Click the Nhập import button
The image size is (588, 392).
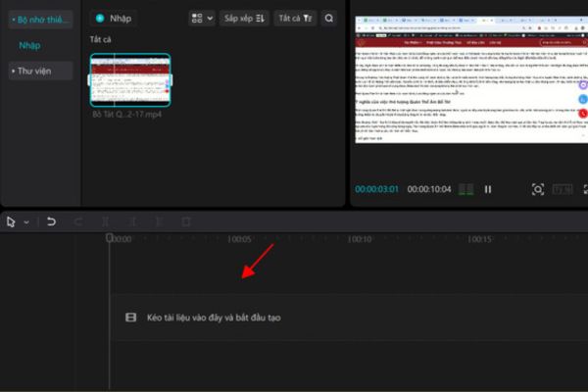pos(115,18)
